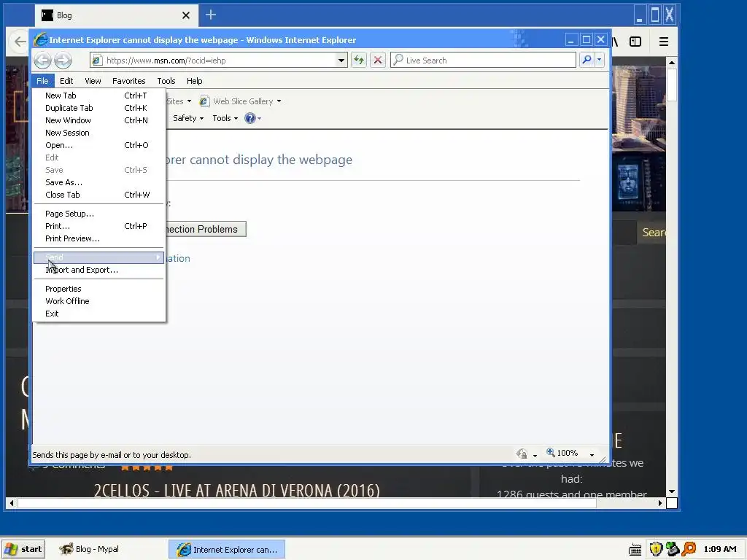Choose Print Preview... menu item
Viewport: 747px width, 560px height.
98,238
